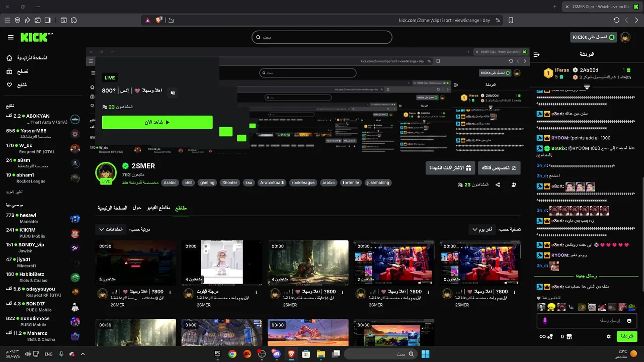Expand show more followed channels
644x362 pixels.
tap(14, 192)
